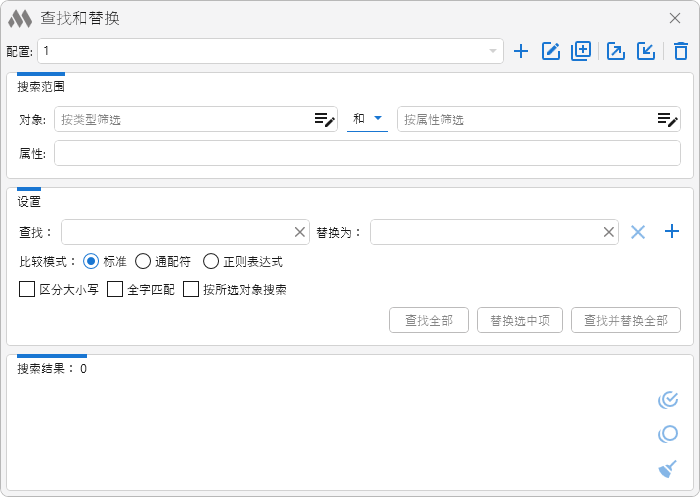Clear search results with the broom icon
Viewport: 700px width, 497px height.
click(668, 468)
